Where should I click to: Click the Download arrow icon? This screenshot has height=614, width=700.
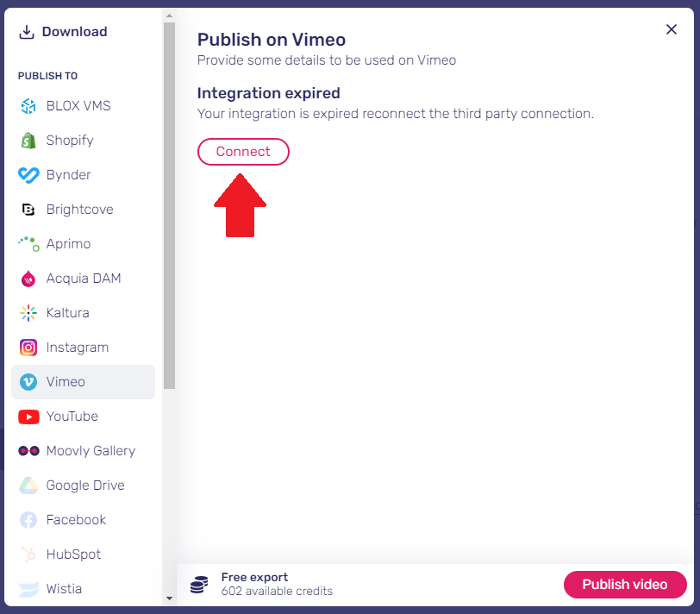(27, 32)
